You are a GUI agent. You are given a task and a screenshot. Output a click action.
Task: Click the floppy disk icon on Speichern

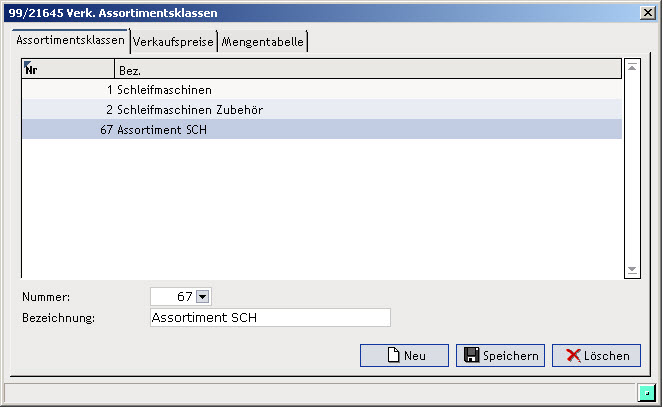[x=471, y=355]
